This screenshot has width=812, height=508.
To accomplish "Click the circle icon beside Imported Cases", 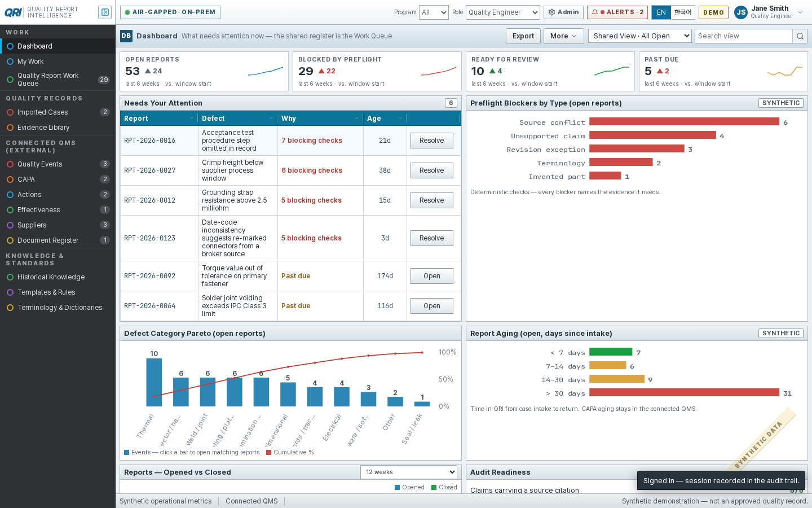I will pyautogui.click(x=10, y=112).
